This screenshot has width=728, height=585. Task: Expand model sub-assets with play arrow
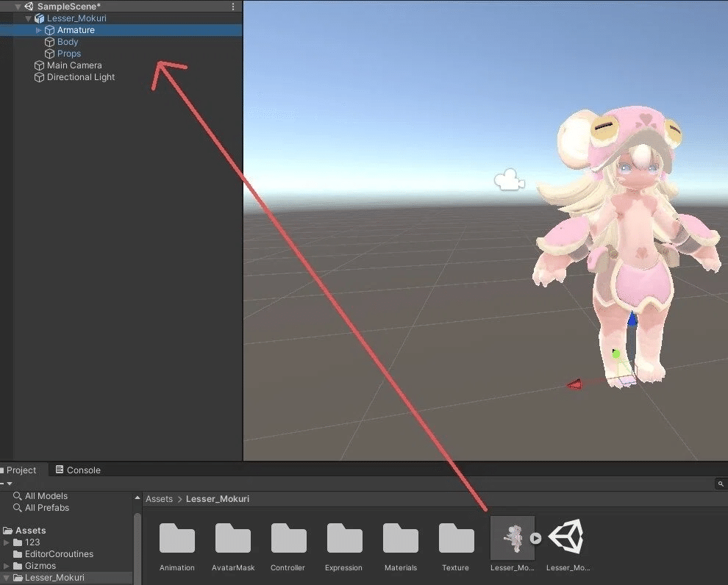[535, 538]
